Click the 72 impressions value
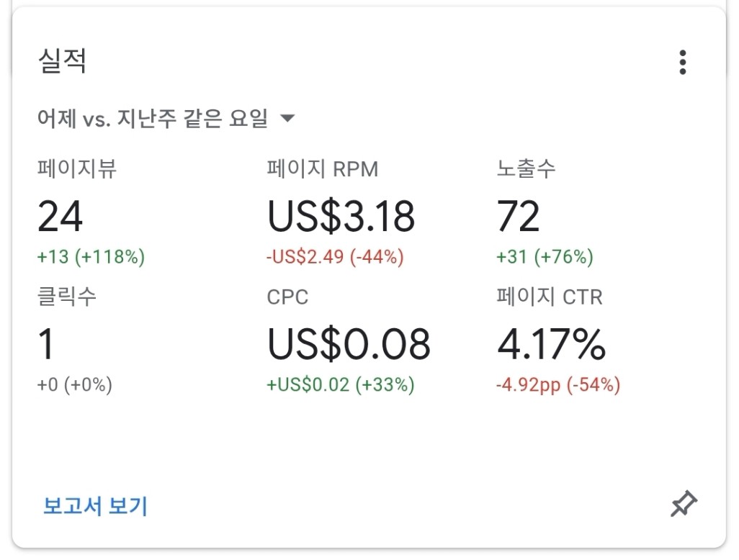Viewport: 739px width, 560px height. [x=518, y=216]
